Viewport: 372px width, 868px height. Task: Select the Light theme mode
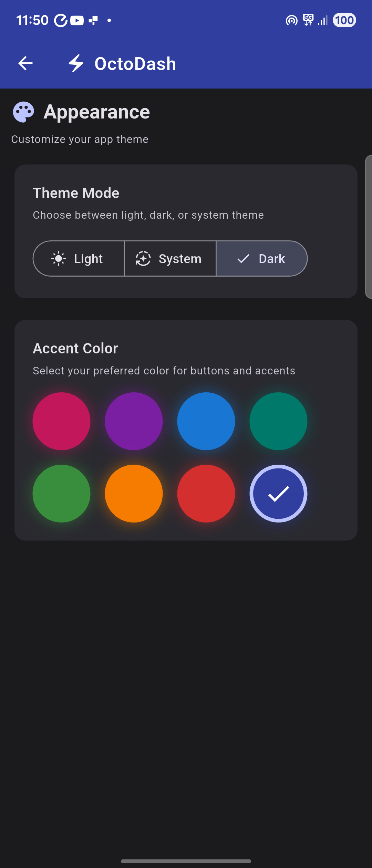tap(79, 259)
